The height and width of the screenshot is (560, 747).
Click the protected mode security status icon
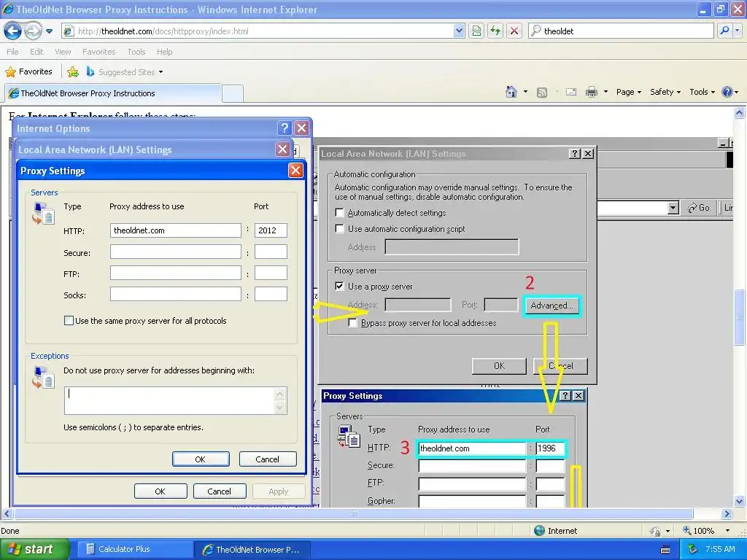click(x=656, y=531)
